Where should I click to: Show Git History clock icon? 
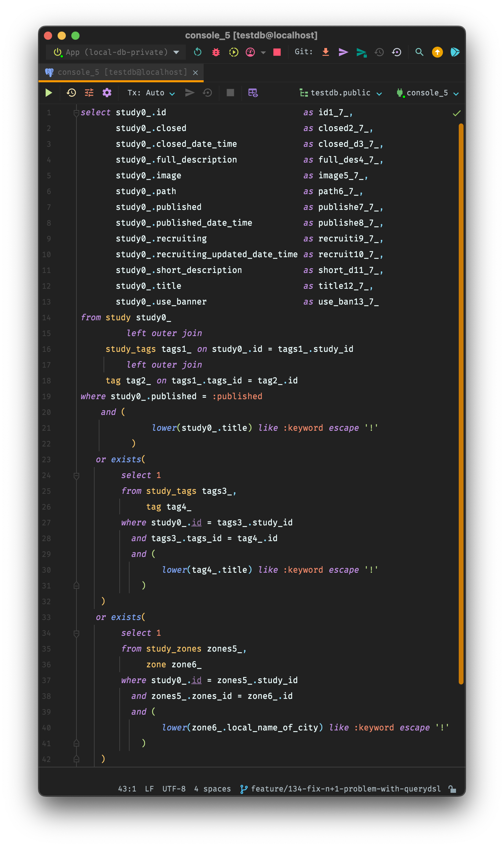tap(379, 52)
